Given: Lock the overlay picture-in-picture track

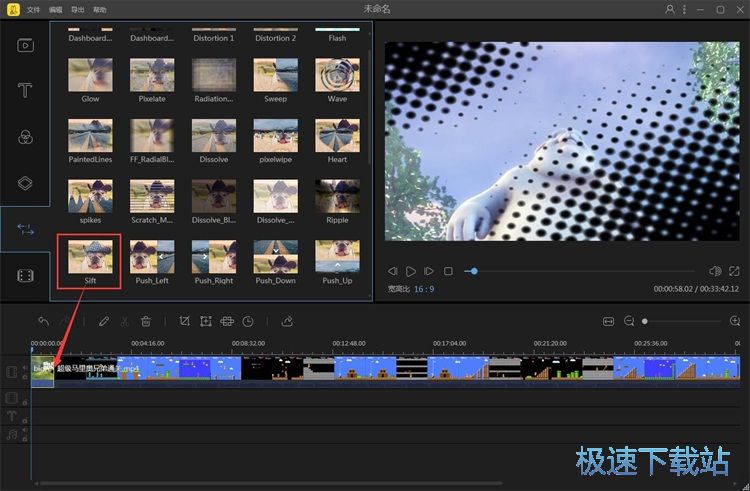Looking at the screenshot, I should pos(25,402).
